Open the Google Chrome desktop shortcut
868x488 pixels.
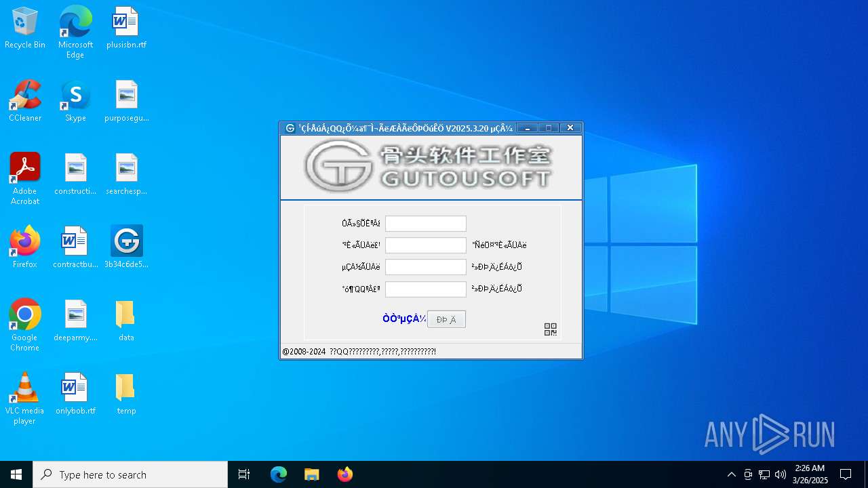[25, 325]
